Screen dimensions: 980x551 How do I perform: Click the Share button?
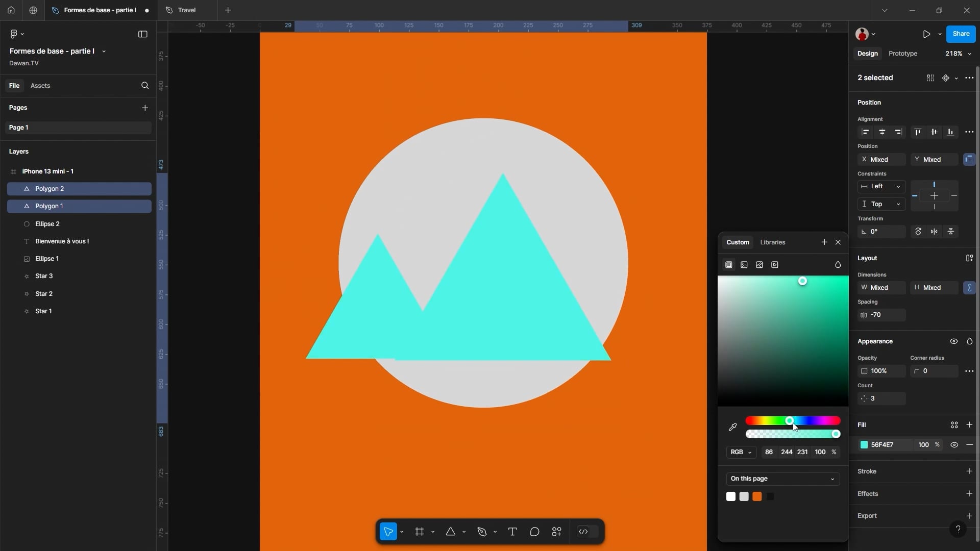pos(961,34)
